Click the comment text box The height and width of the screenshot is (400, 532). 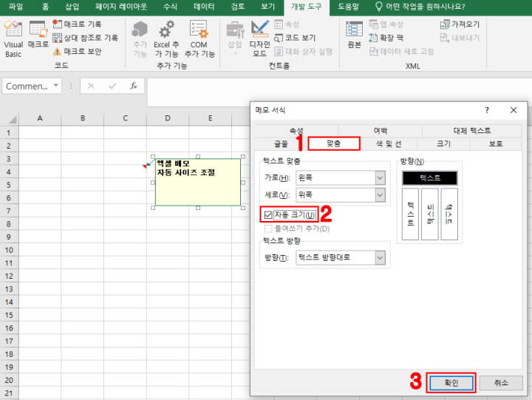pos(198,182)
